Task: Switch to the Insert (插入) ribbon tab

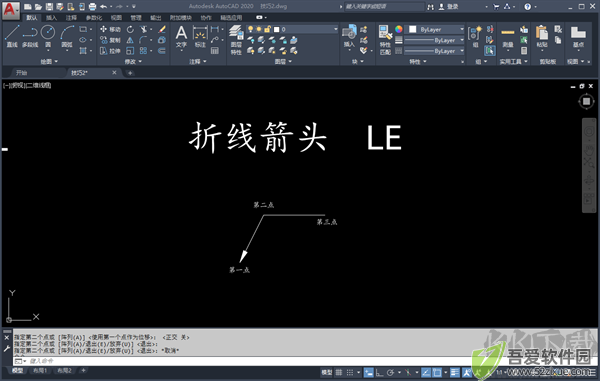Action: [51, 18]
